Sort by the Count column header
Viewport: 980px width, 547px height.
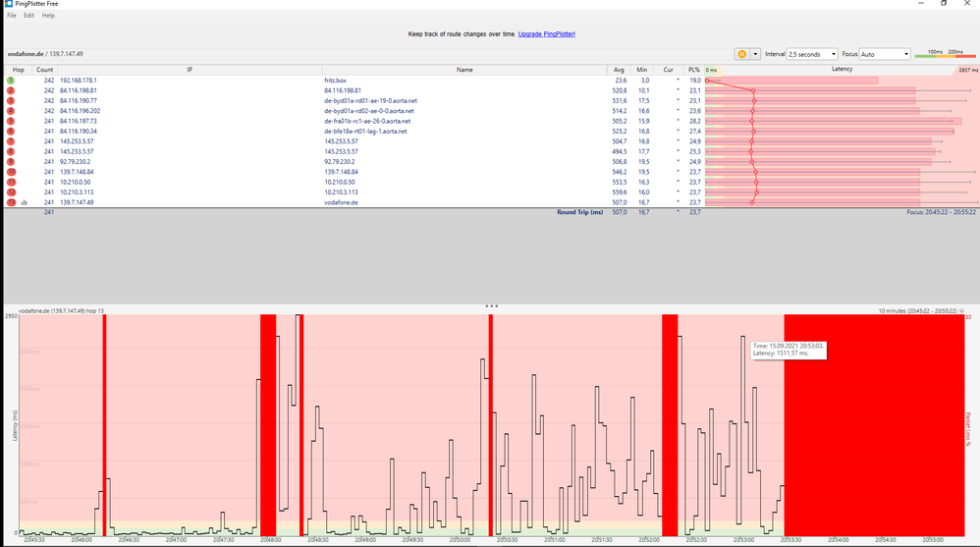(44, 70)
